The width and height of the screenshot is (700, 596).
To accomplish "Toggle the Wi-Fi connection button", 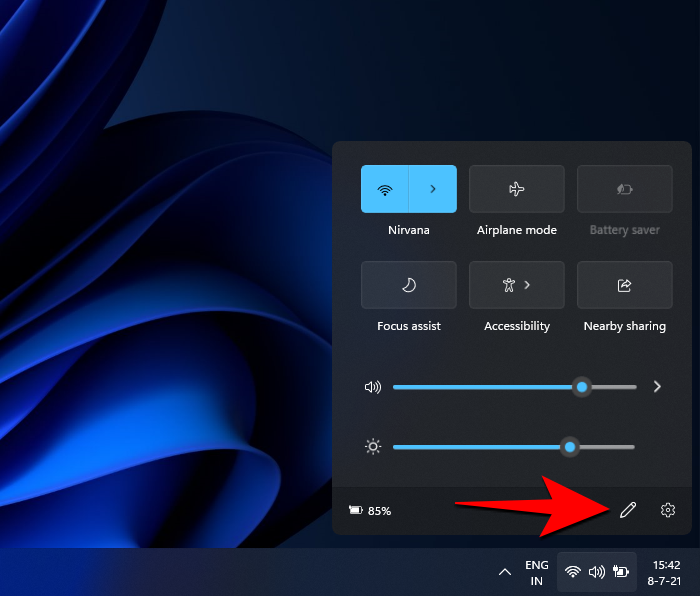I will click(385, 189).
